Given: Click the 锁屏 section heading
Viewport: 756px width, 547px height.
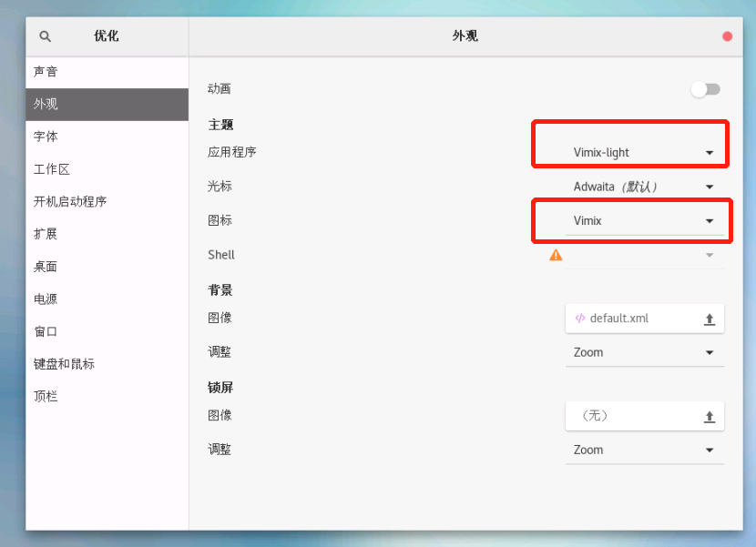Looking at the screenshot, I should pos(220,388).
